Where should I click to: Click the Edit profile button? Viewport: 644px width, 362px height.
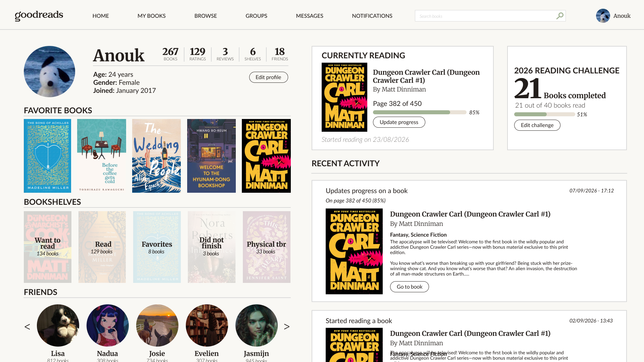pyautogui.click(x=268, y=77)
